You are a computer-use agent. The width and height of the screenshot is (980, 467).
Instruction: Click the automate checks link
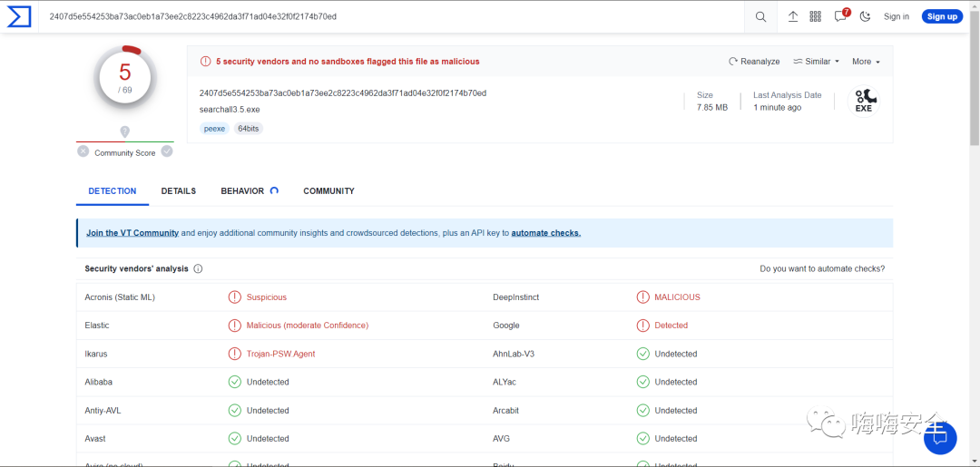click(546, 233)
